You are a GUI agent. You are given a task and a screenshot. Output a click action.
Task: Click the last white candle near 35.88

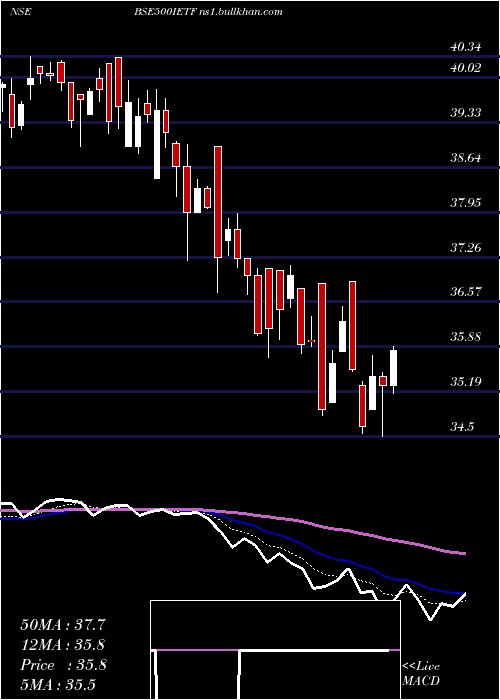(x=393, y=368)
